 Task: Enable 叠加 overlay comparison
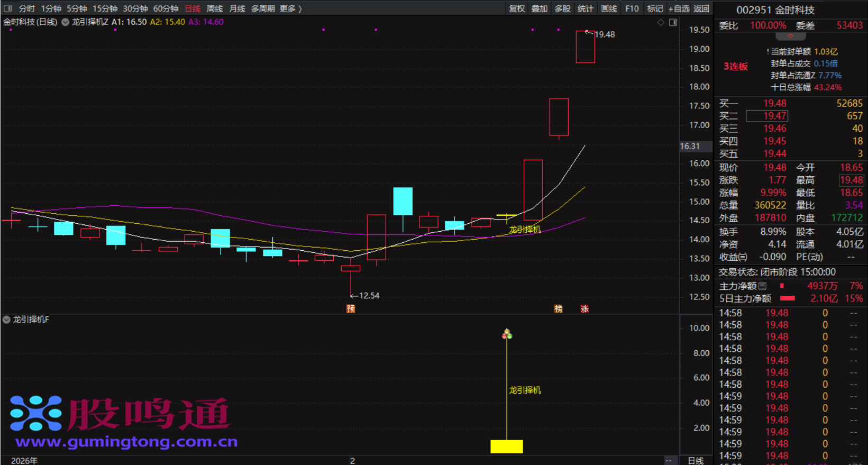(x=539, y=8)
